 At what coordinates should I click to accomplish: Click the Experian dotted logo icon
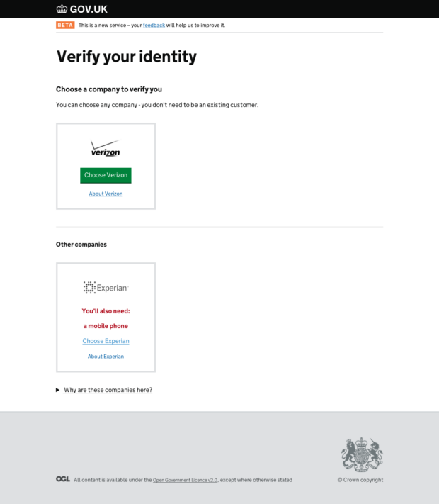(x=89, y=287)
